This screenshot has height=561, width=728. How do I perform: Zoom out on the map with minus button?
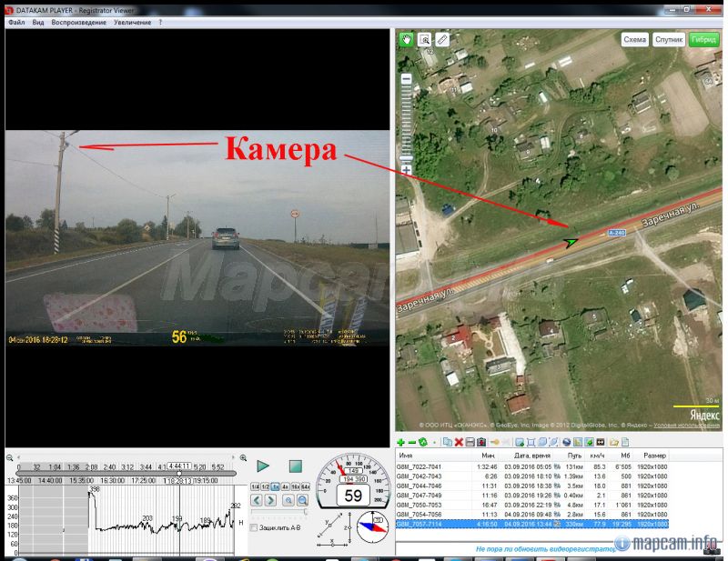[406, 80]
